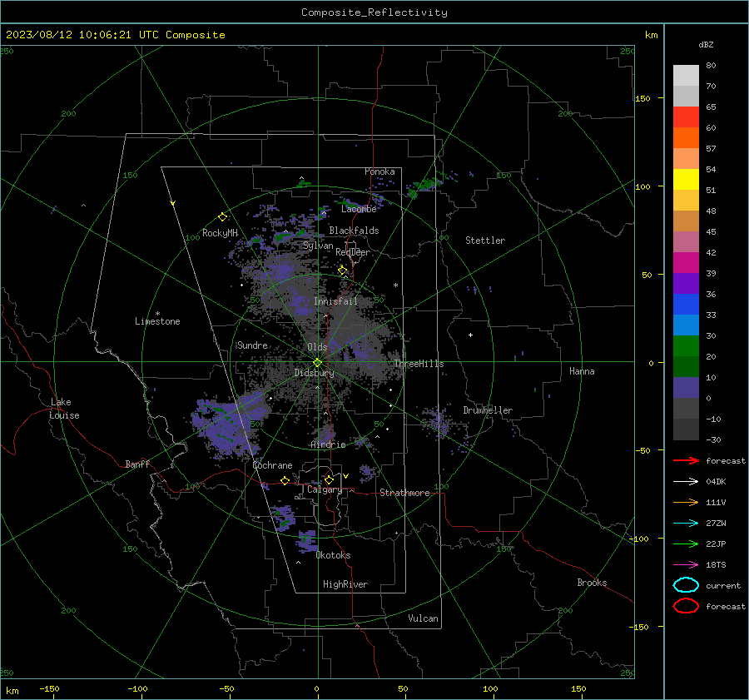Screen dimensions: 749x700
Task: Click the 04DK legend label
Action: pyautogui.click(x=716, y=481)
